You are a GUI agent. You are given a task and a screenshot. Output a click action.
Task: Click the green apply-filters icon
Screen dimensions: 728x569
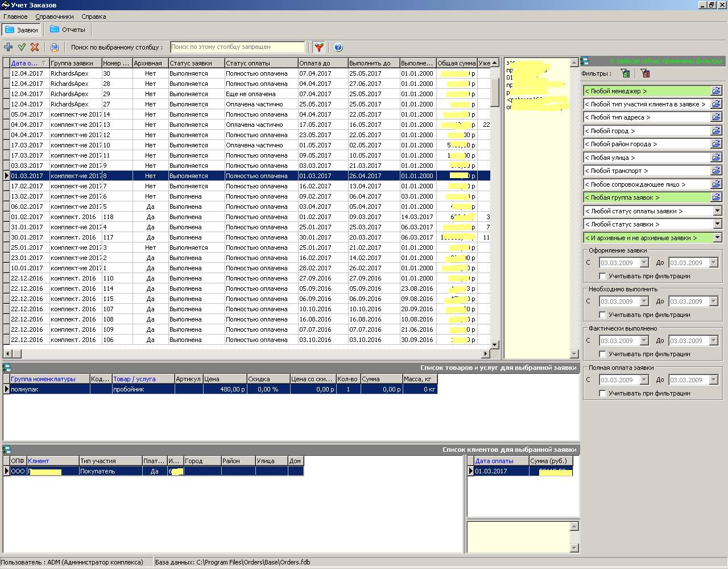coord(626,73)
